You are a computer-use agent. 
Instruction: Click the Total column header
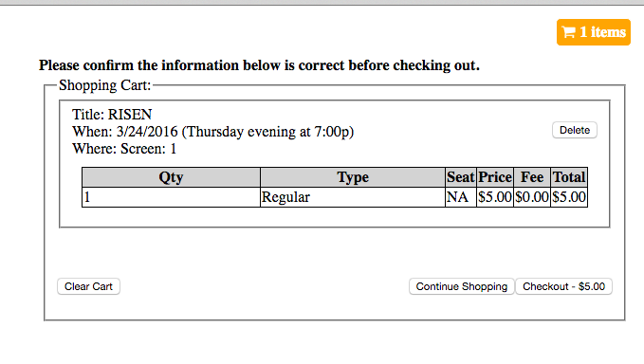tap(569, 177)
